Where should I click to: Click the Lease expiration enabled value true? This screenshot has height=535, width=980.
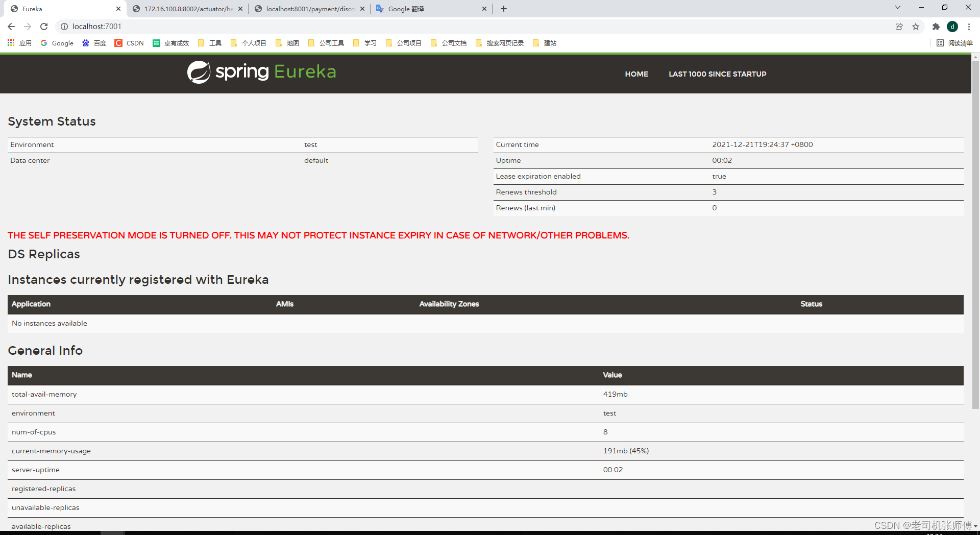[x=719, y=176]
